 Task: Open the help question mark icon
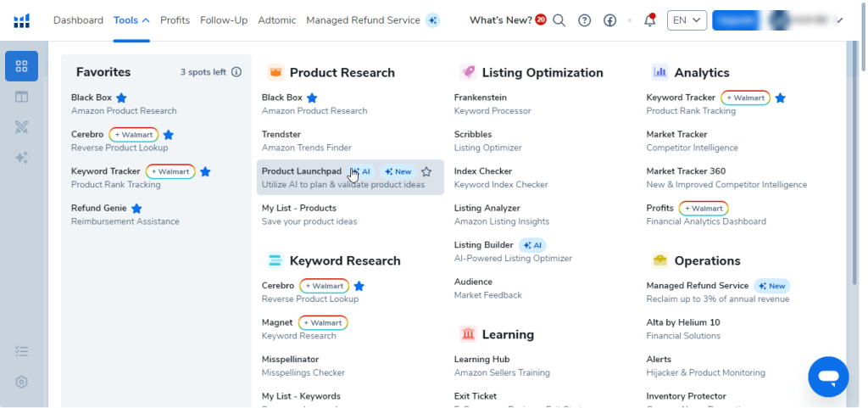pyautogui.click(x=585, y=20)
